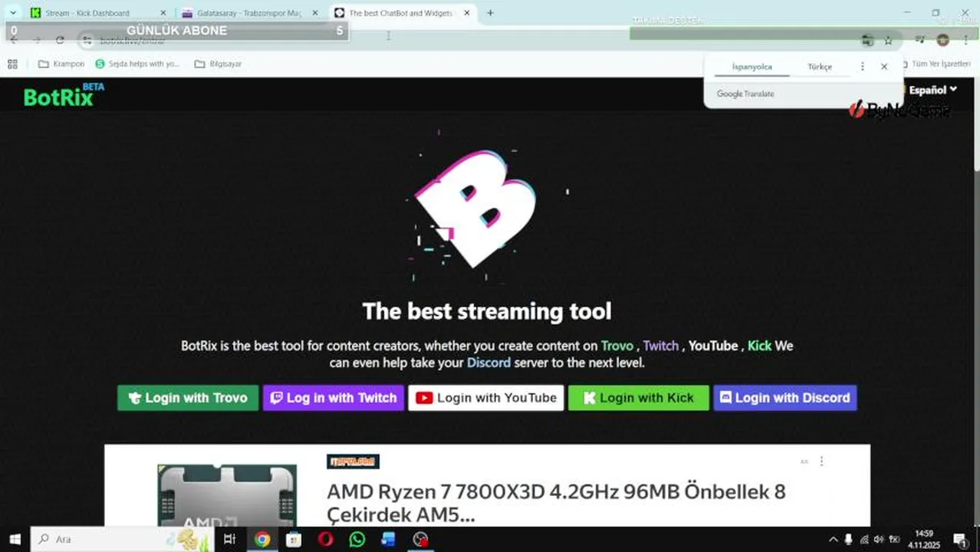Screen dimensions: 980x552
Task: Click the Chrome taskbar icon
Action: click(262, 539)
